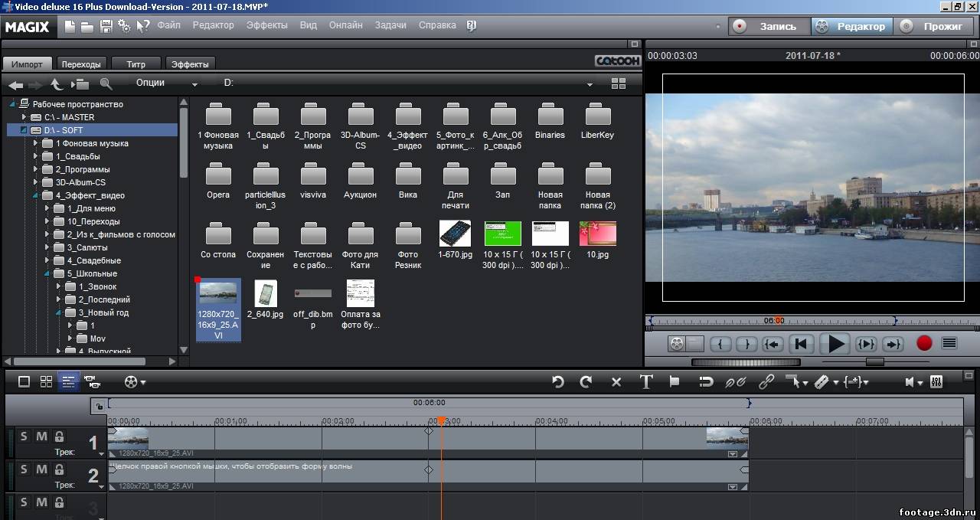Switch to the Титр tab
The height and width of the screenshot is (520, 980).
pos(136,64)
